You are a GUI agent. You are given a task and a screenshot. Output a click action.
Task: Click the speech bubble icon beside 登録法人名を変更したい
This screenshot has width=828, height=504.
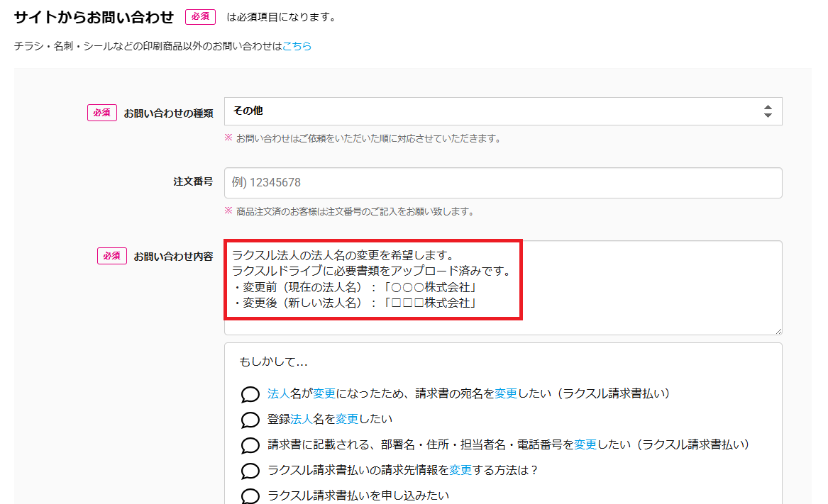coord(250,420)
